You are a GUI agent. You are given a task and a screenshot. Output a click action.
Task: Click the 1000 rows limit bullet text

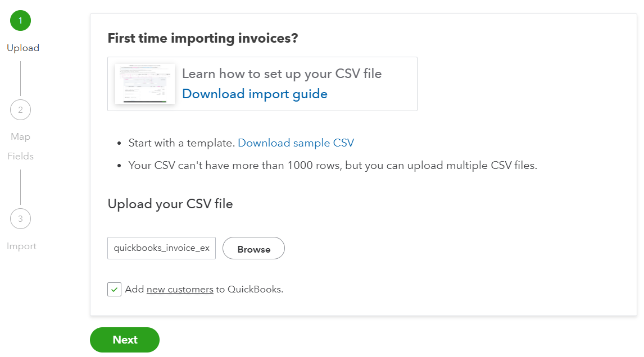333,166
